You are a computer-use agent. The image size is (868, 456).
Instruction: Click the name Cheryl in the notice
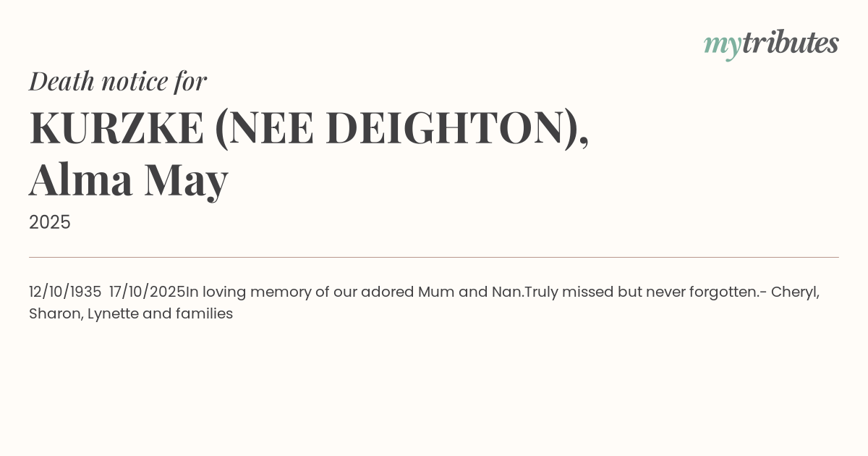(x=794, y=292)
